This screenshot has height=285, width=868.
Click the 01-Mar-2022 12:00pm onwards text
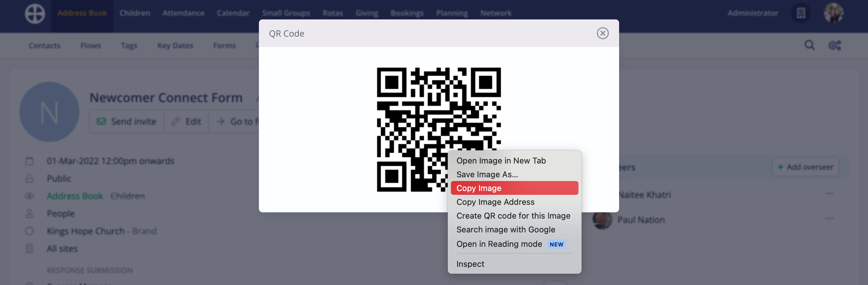(110, 161)
